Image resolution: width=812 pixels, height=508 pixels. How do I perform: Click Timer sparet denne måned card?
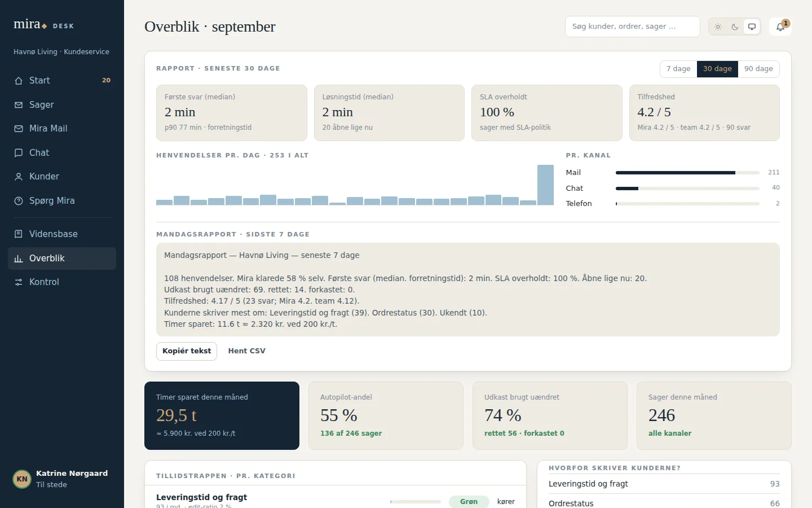click(x=222, y=415)
